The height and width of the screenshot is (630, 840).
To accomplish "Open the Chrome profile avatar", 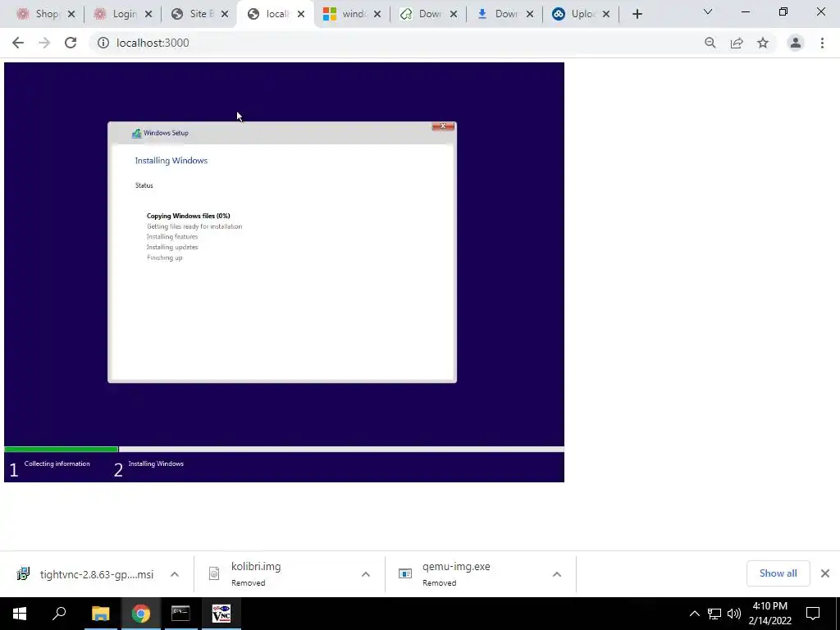I will [x=796, y=43].
